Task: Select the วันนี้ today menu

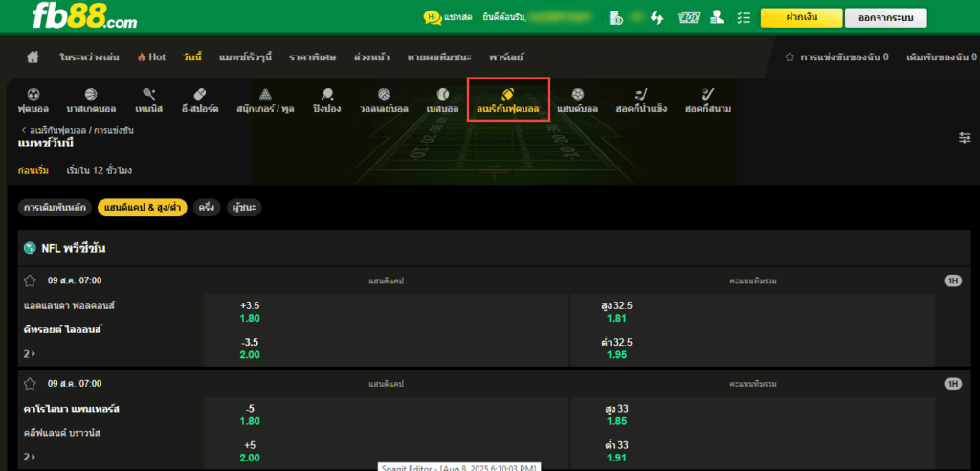Action: click(x=192, y=56)
